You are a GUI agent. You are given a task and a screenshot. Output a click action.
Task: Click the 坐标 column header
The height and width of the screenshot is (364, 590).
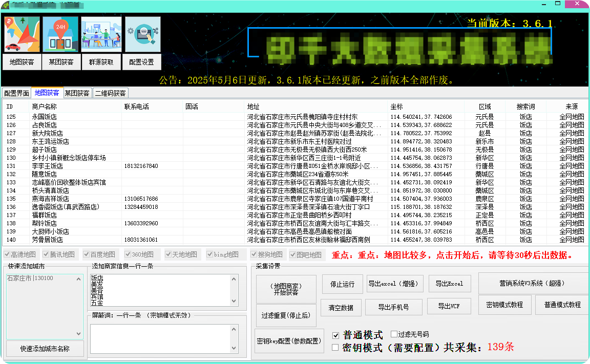coord(426,107)
